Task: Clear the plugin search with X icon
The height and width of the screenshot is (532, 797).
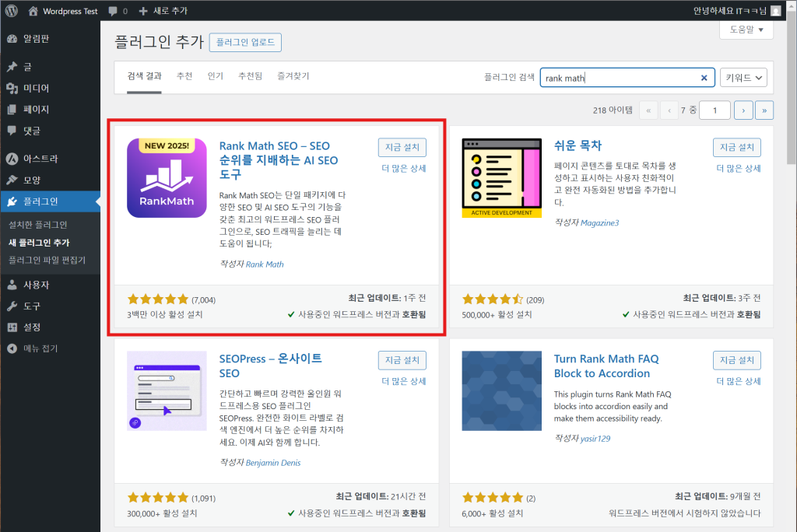Action: point(704,78)
